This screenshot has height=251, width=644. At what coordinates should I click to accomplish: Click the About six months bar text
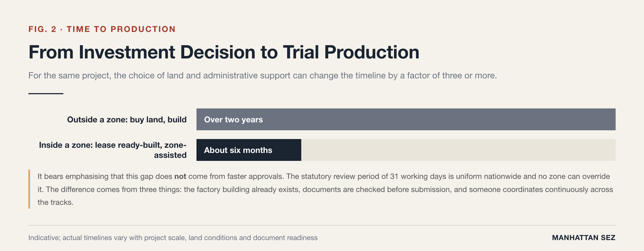pos(238,150)
